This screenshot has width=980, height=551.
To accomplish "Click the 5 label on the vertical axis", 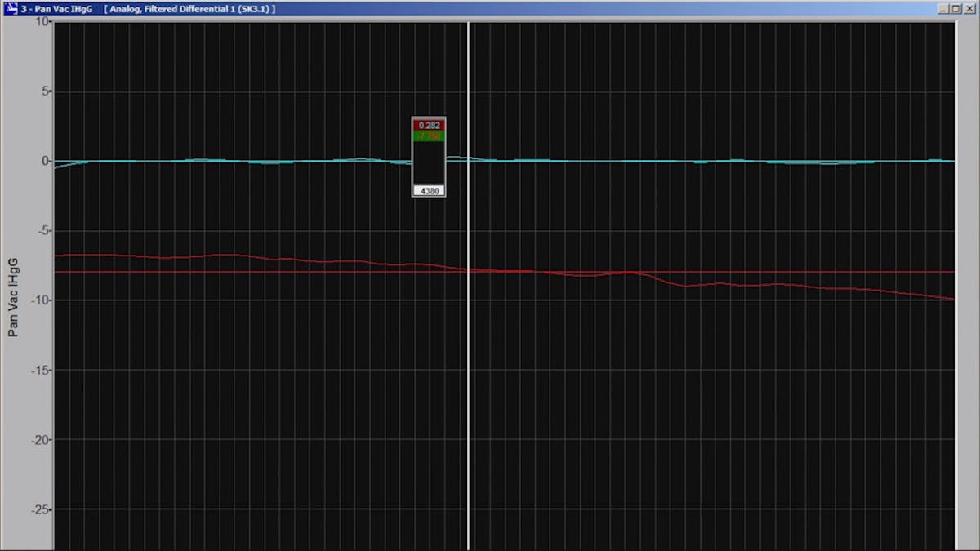I will [46, 91].
